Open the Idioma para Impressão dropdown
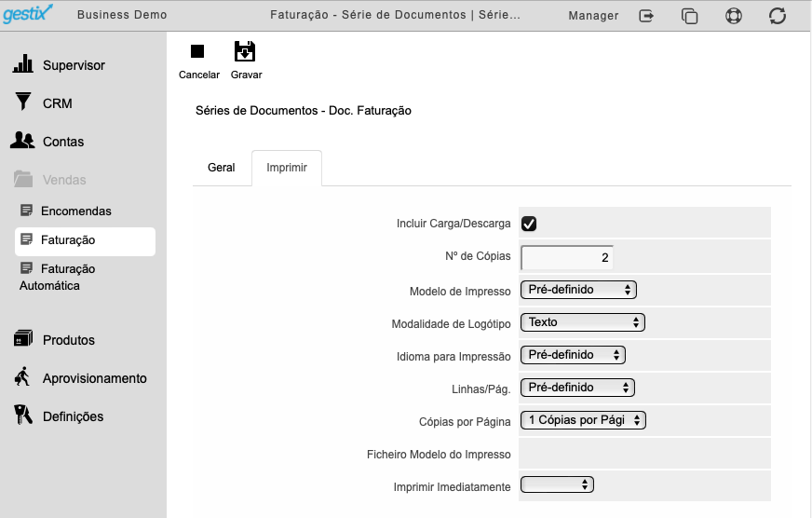812x518 pixels. click(x=573, y=355)
